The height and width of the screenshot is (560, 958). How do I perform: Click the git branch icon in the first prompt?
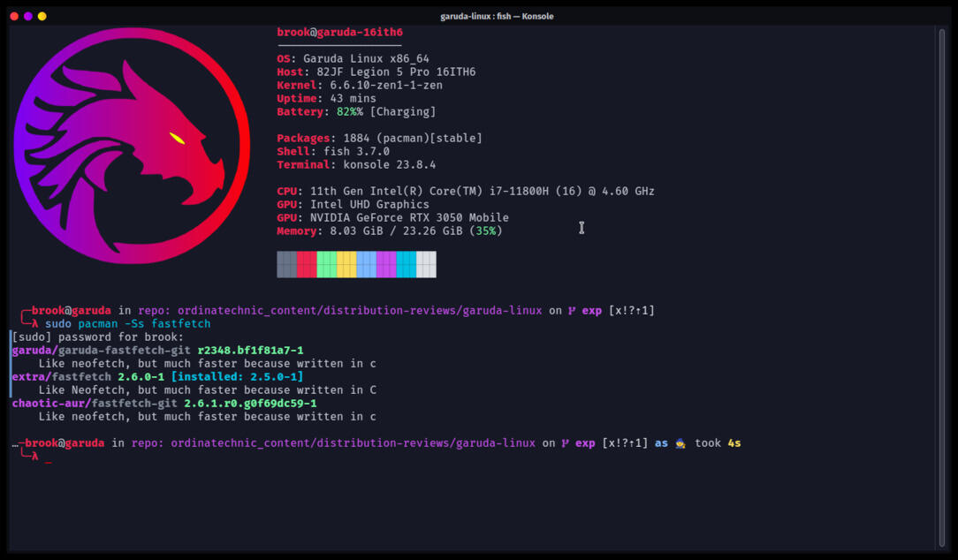[x=572, y=311]
